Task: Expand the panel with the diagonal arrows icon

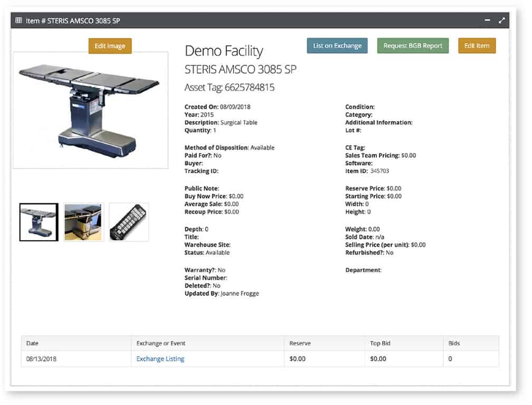Action: pos(502,21)
